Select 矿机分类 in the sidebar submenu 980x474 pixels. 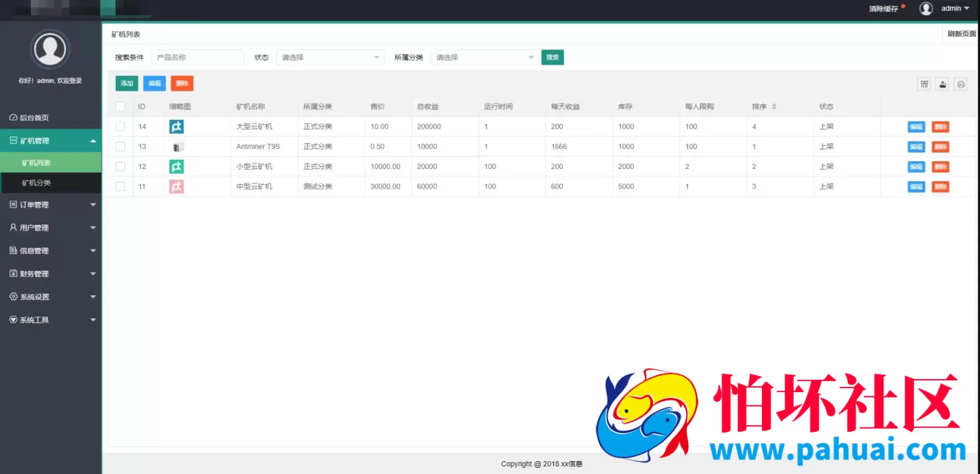[x=51, y=183]
